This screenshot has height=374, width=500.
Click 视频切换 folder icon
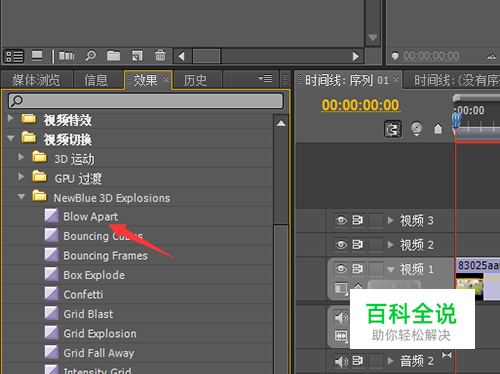29,137
